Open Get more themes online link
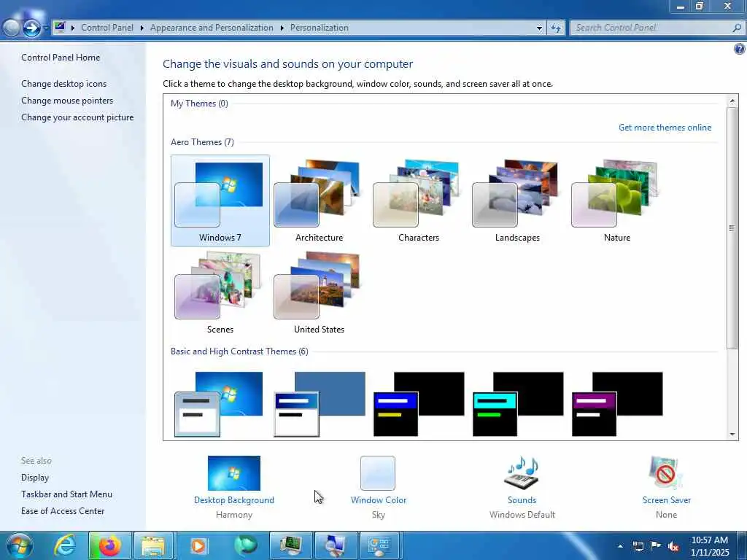This screenshot has height=560, width=747. [665, 128]
